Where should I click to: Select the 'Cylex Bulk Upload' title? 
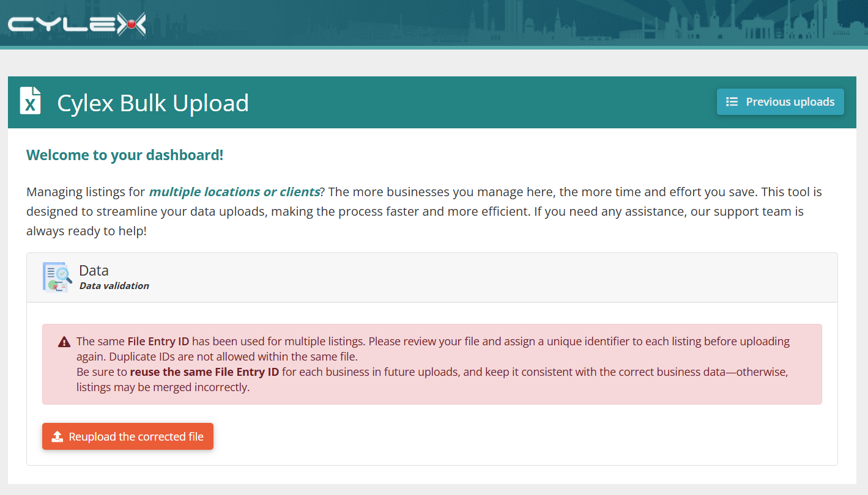coord(153,103)
